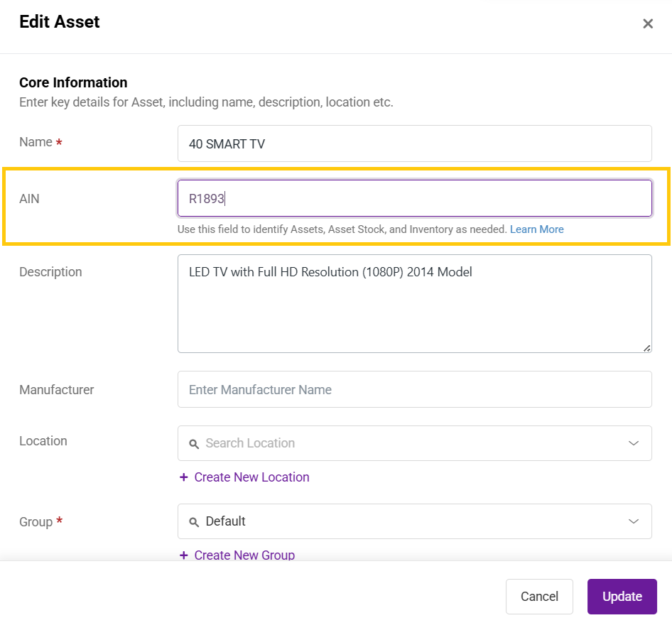
Task: Click the Location search magnifier icon
Action: coord(194,444)
